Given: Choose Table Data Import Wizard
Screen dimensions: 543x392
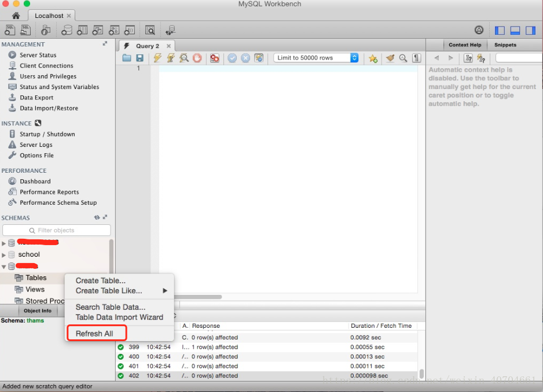Looking at the screenshot, I should [x=119, y=317].
